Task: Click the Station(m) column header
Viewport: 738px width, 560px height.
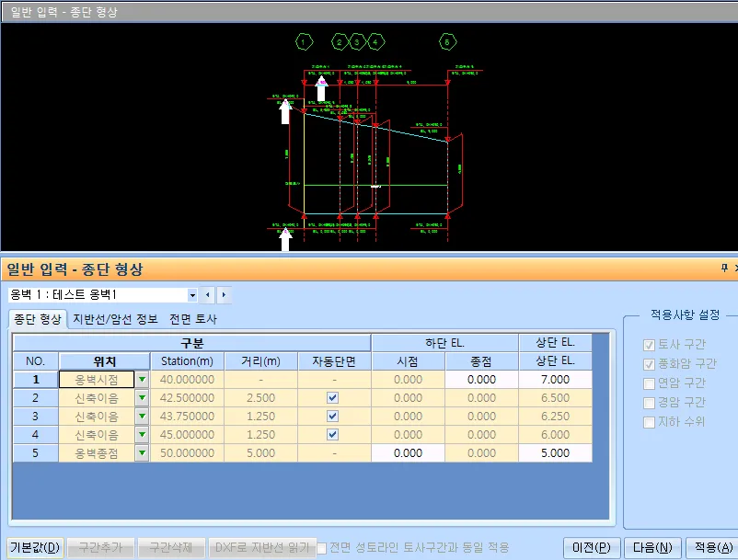Action: coord(188,361)
